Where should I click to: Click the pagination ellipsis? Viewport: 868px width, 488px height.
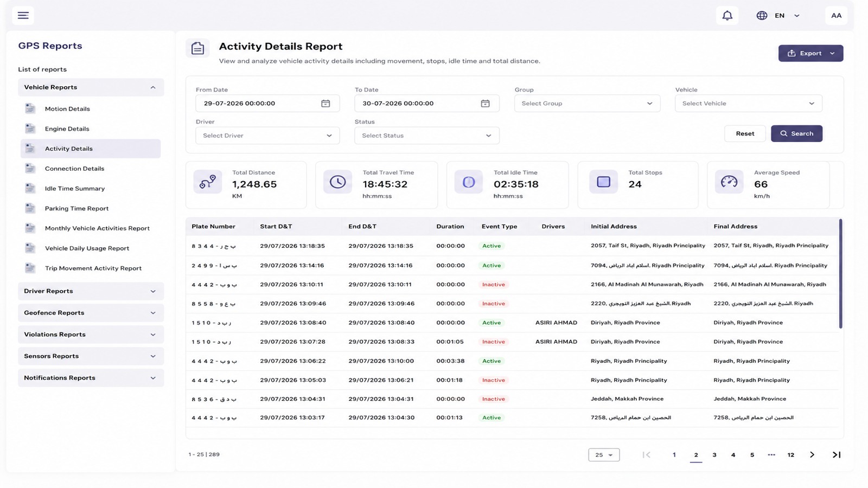point(771,455)
